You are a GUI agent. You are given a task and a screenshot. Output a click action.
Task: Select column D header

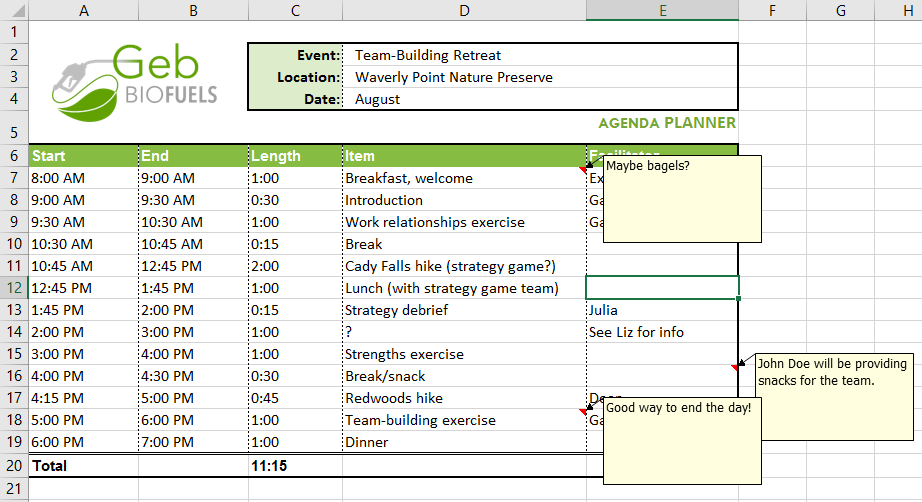click(x=464, y=10)
